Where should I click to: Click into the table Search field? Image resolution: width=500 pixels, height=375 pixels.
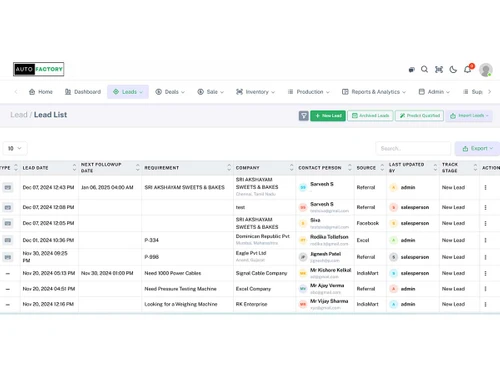click(x=413, y=149)
